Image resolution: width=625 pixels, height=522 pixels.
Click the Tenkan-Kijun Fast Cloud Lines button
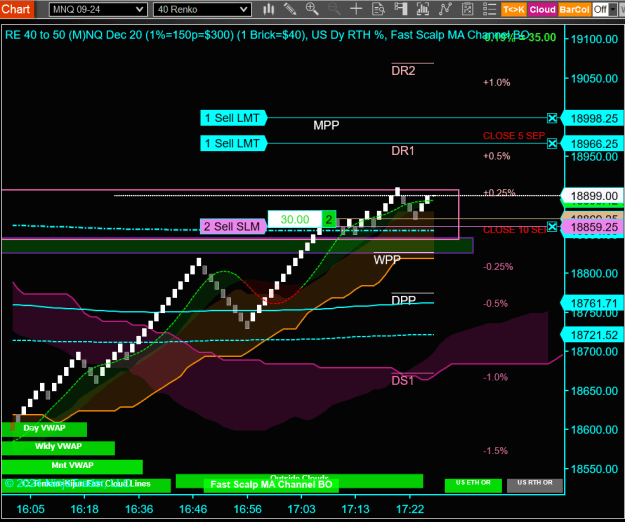tap(86, 485)
